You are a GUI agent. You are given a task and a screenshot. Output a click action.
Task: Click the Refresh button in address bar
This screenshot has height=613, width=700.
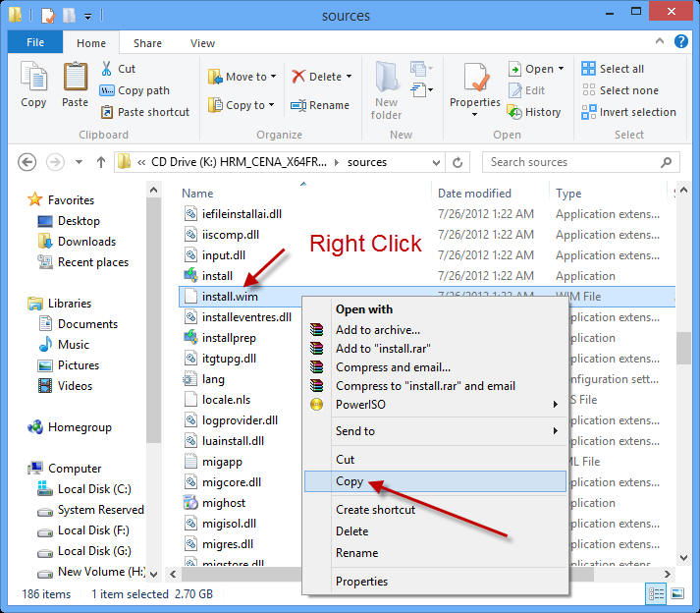coord(458,162)
